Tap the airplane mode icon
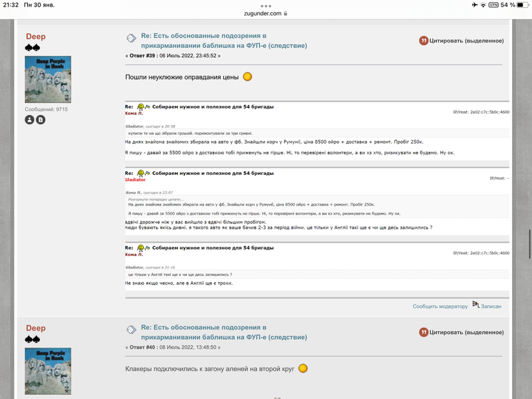This screenshot has height=399, width=532. [x=475, y=5]
